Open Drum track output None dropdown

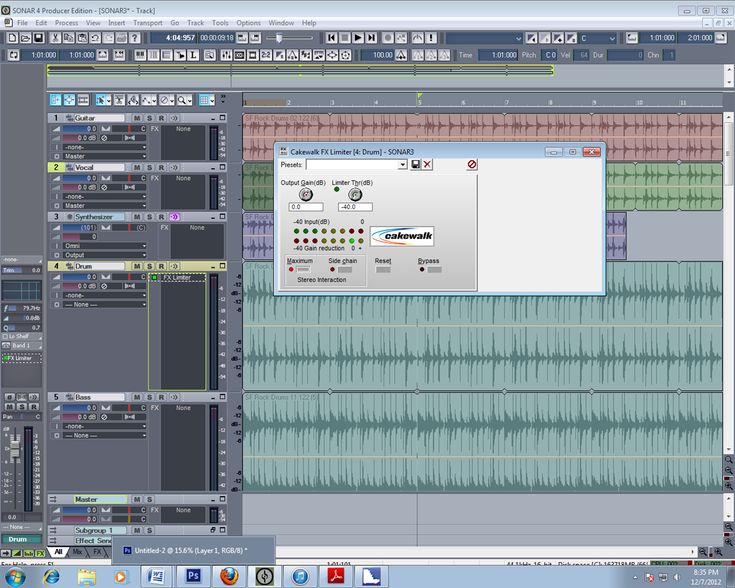coord(105,305)
